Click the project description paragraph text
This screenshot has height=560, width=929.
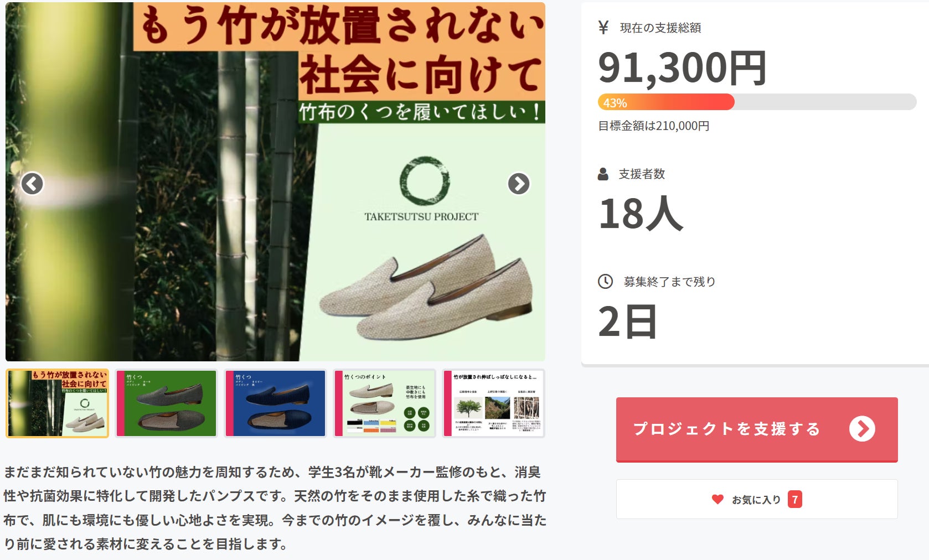tap(275, 508)
